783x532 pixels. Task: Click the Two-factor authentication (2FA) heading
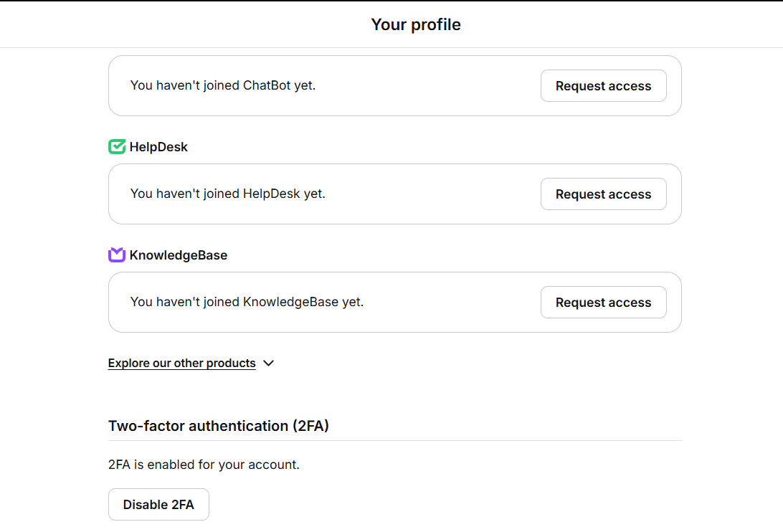tap(219, 426)
